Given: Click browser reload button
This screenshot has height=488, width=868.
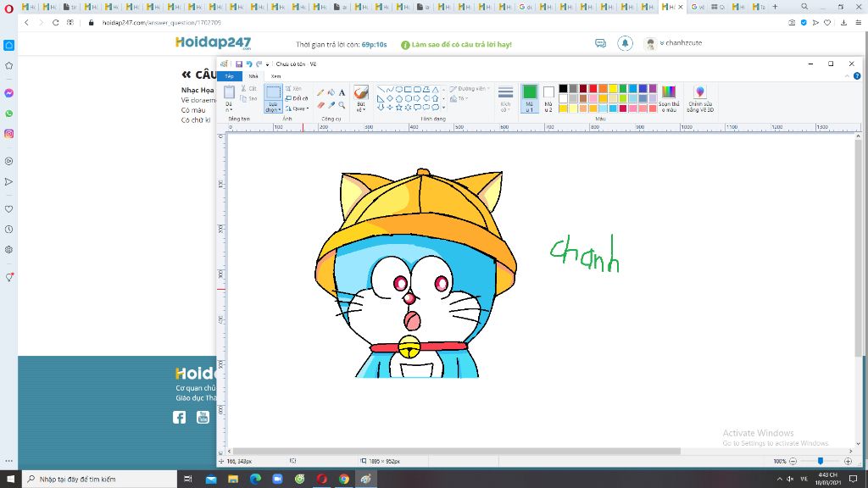Looking at the screenshot, I should coord(55,23).
